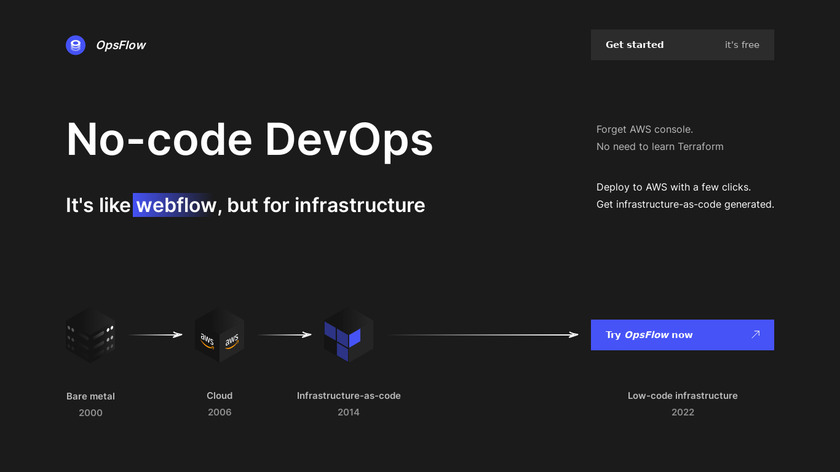Click the No-code DevOps headline
The width and height of the screenshot is (840, 472).
click(x=250, y=139)
